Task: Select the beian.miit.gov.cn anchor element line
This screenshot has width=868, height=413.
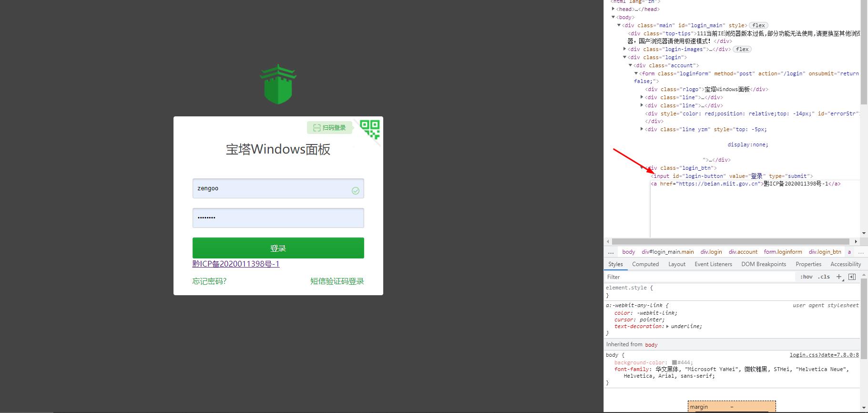Action: pos(745,184)
